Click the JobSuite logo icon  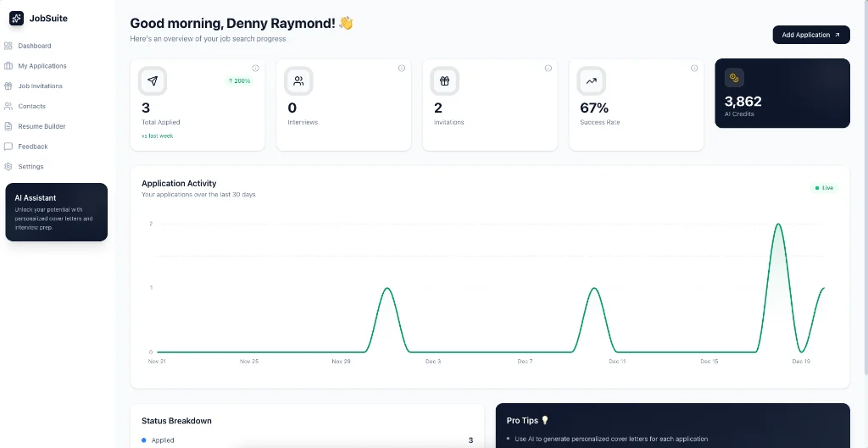click(x=16, y=18)
